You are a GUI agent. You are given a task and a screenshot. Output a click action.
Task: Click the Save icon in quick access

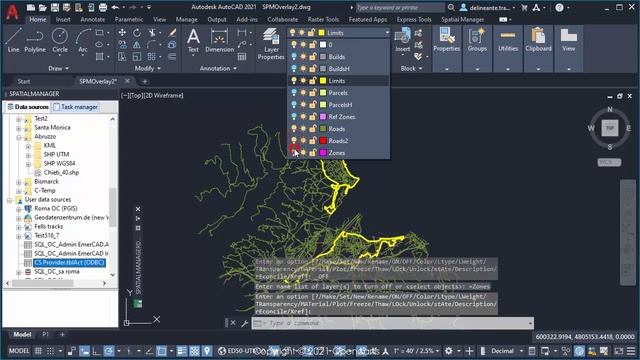coord(55,7)
